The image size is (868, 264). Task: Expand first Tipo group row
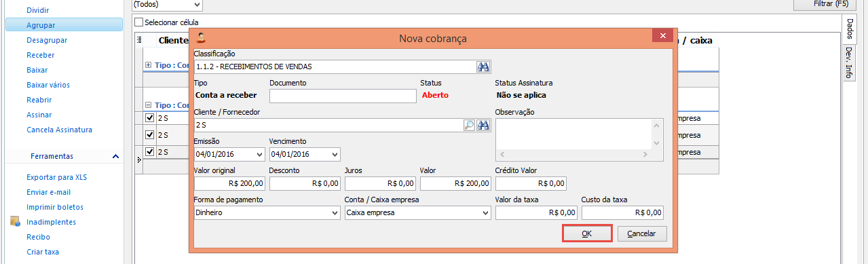coord(149,65)
